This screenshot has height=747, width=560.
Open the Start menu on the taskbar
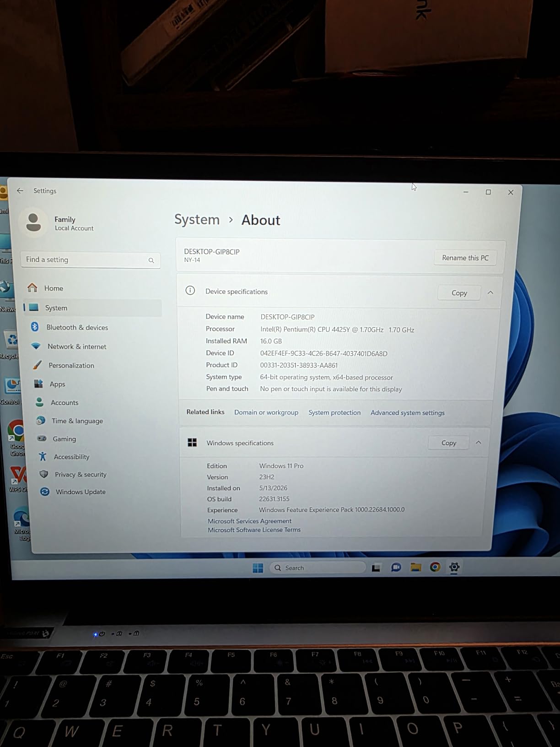[x=258, y=568]
